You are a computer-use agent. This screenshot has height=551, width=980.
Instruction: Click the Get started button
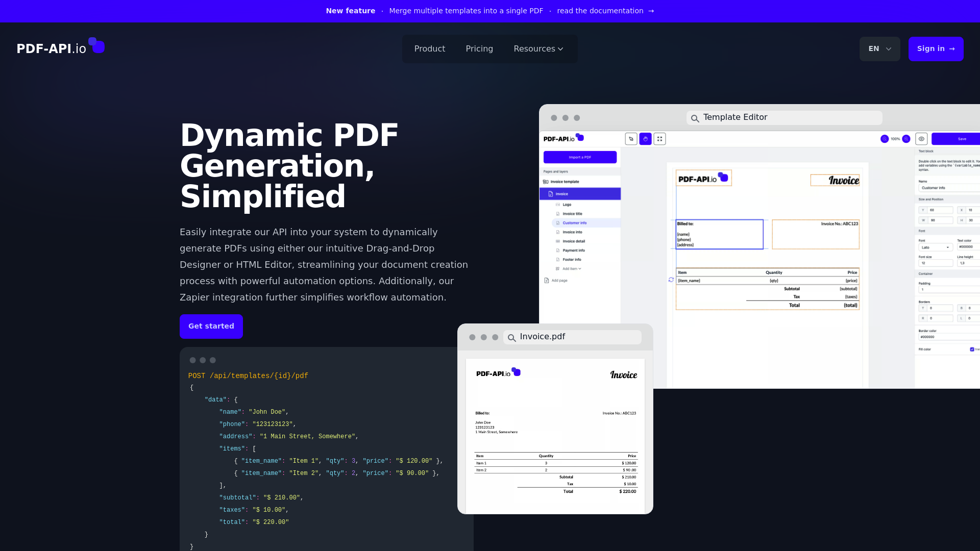point(211,326)
